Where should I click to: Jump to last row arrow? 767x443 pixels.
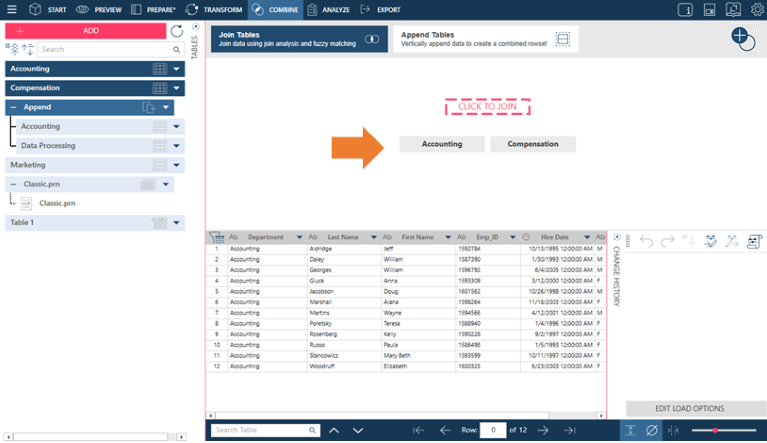[569, 430]
